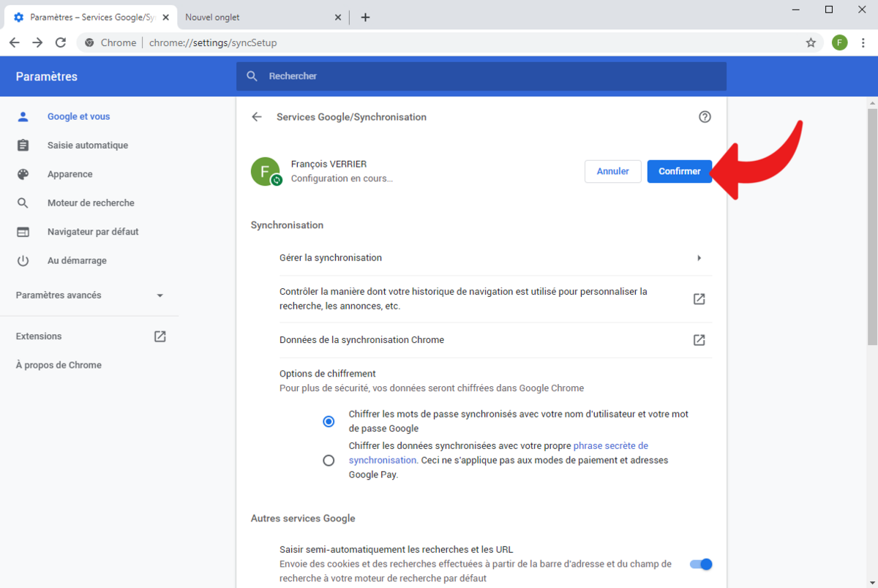Image resolution: width=878 pixels, height=588 pixels.
Task: Select encrypt with own sync passphrase option
Action: coord(329,460)
